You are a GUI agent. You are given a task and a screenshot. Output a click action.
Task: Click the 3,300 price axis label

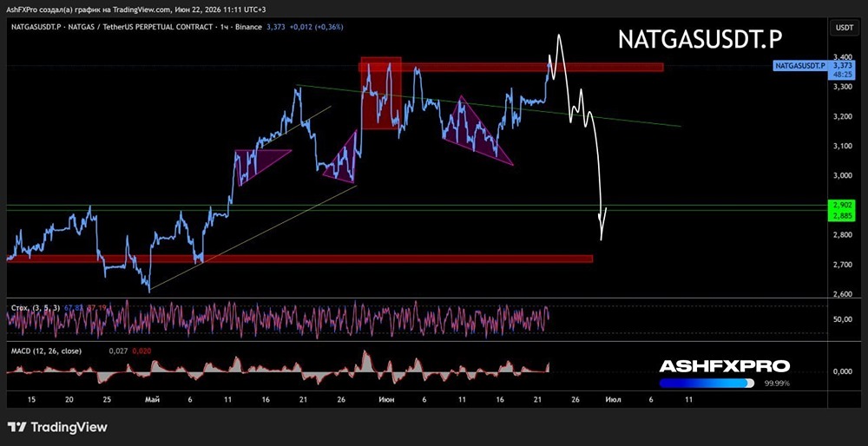click(x=841, y=87)
